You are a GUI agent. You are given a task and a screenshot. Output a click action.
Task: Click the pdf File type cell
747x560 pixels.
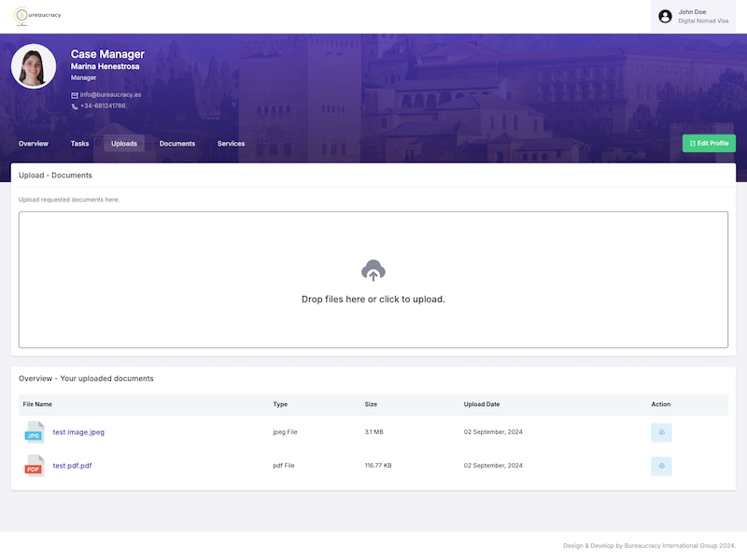click(284, 466)
